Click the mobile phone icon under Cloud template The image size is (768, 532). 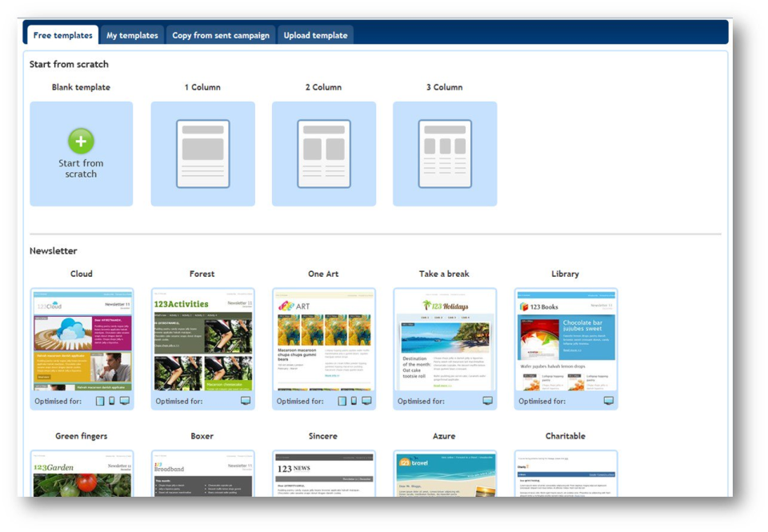pos(112,401)
